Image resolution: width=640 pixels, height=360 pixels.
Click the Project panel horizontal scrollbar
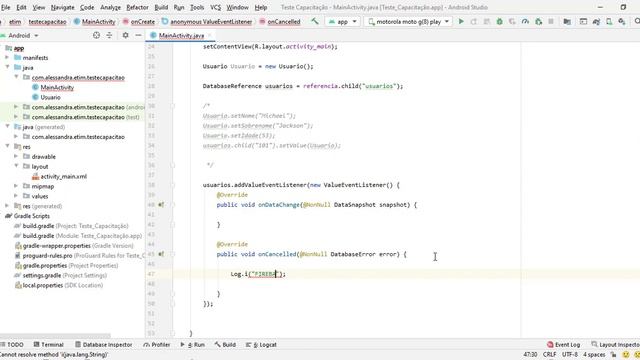(55, 336)
